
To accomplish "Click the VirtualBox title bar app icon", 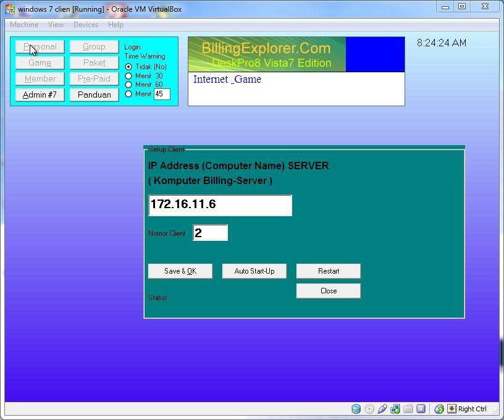I will 10,9.
